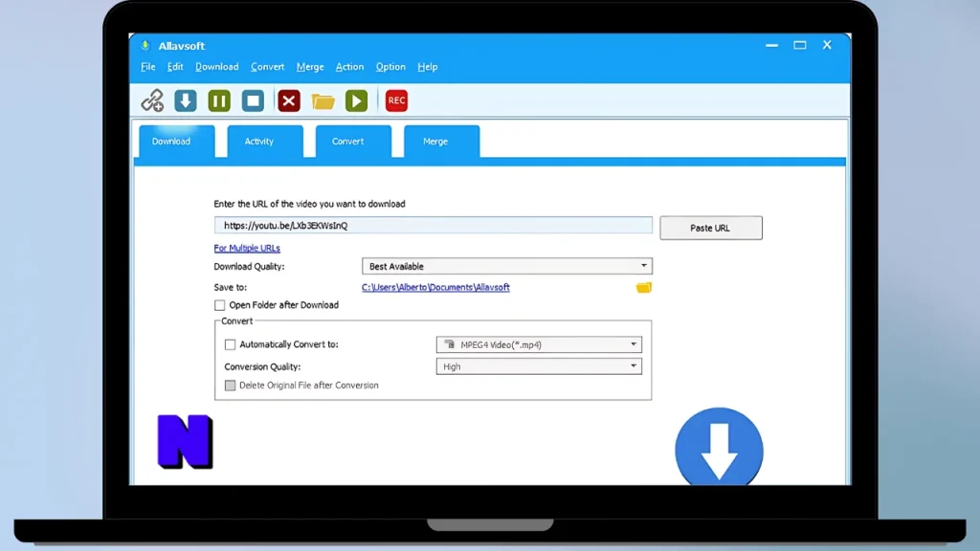Maximize the Allavsoft window
The image size is (980, 551).
pyautogui.click(x=800, y=46)
